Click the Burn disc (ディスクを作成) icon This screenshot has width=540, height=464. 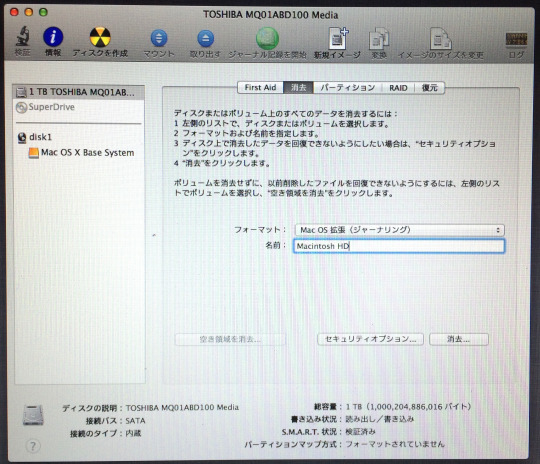coord(100,37)
